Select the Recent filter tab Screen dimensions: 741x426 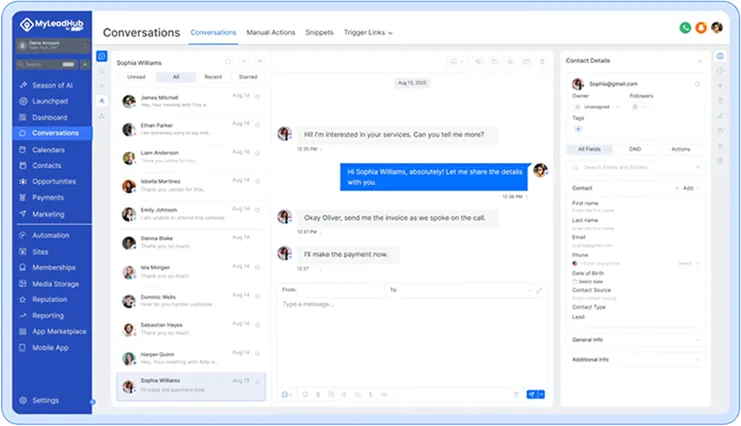click(x=213, y=77)
